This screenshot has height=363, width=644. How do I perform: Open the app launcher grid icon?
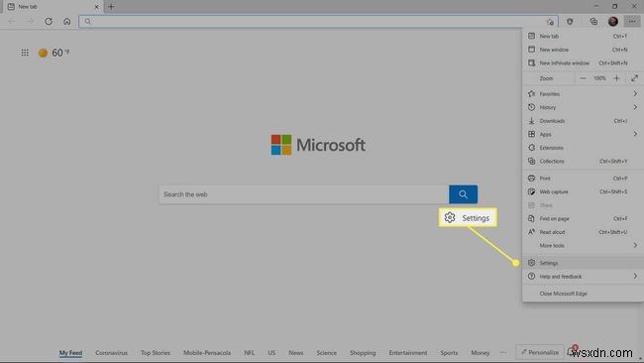tap(25, 53)
